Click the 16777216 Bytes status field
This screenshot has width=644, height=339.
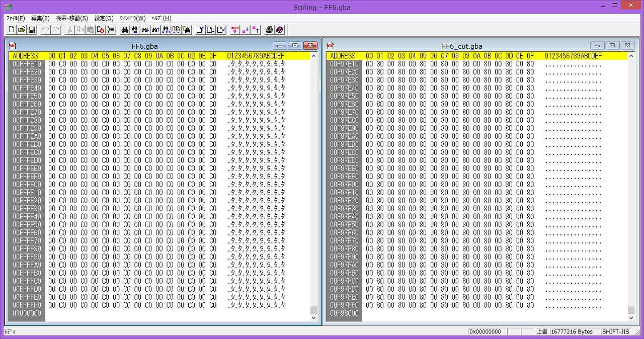point(575,331)
